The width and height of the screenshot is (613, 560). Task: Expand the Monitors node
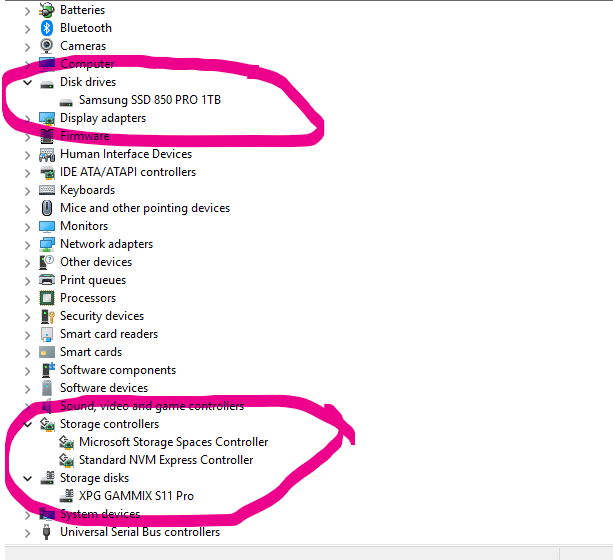[x=27, y=227]
